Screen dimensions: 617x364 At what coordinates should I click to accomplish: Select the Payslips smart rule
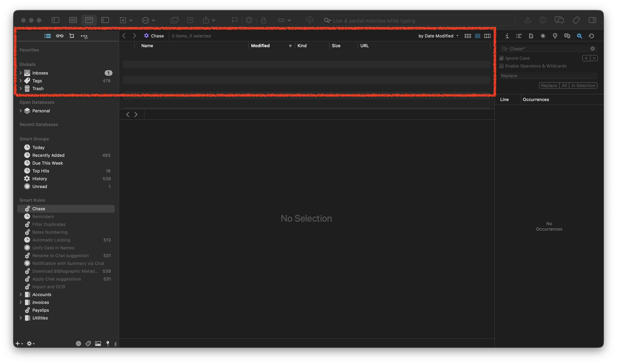coord(40,310)
